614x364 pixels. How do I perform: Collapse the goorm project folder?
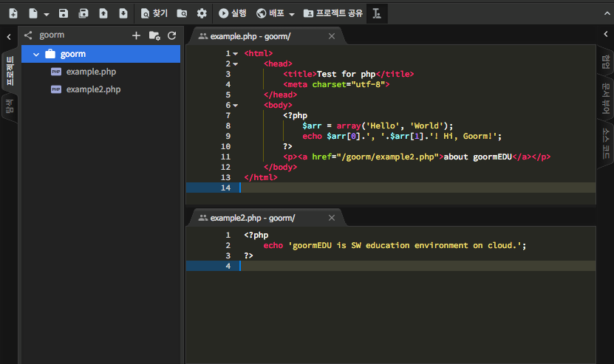click(x=35, y=54)
